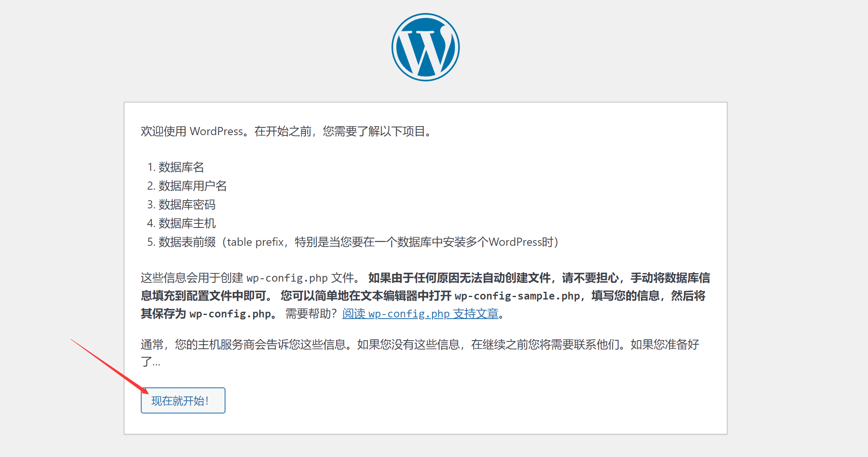Viewport: 868px width, 457px height.
Task: Click the bold 如果由于任何原因无法自动创建文件 text
Action: [x=460, y=278]
